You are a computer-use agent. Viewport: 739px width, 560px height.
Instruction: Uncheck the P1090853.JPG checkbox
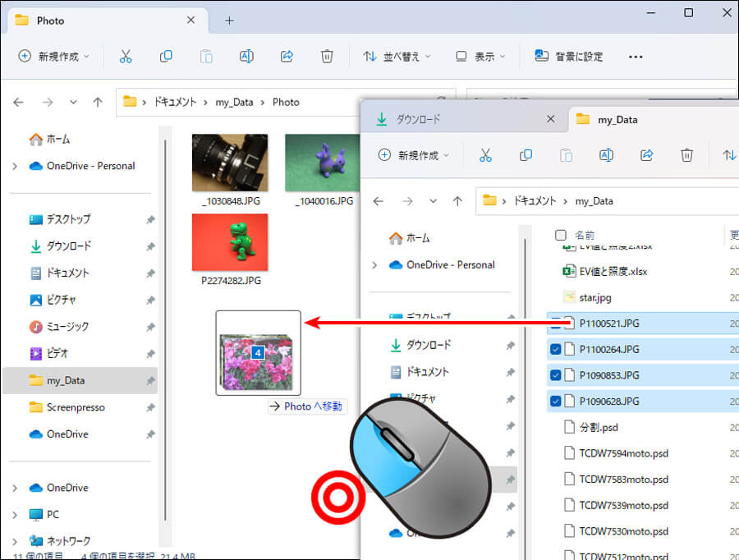557,375
